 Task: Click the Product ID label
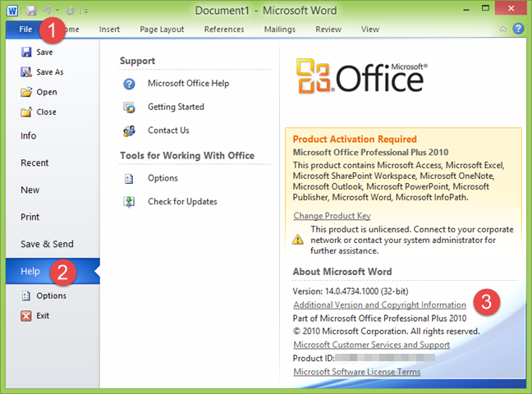(314, 358)
